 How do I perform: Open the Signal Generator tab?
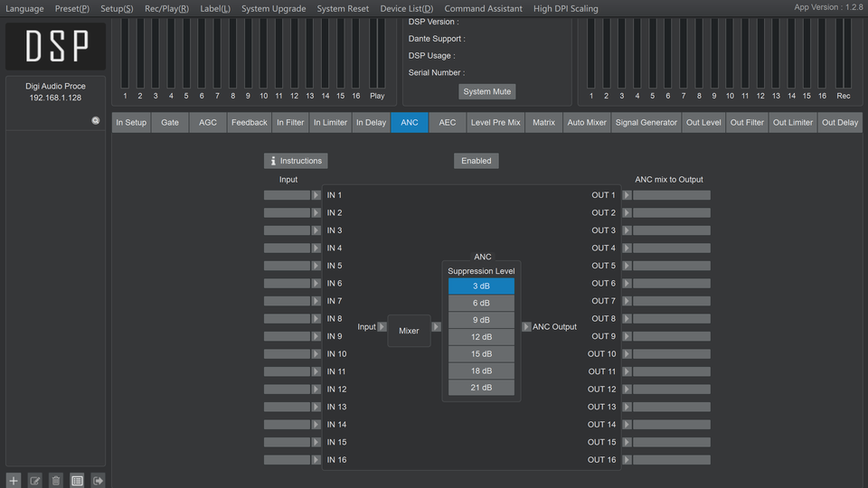click(646, 123)
